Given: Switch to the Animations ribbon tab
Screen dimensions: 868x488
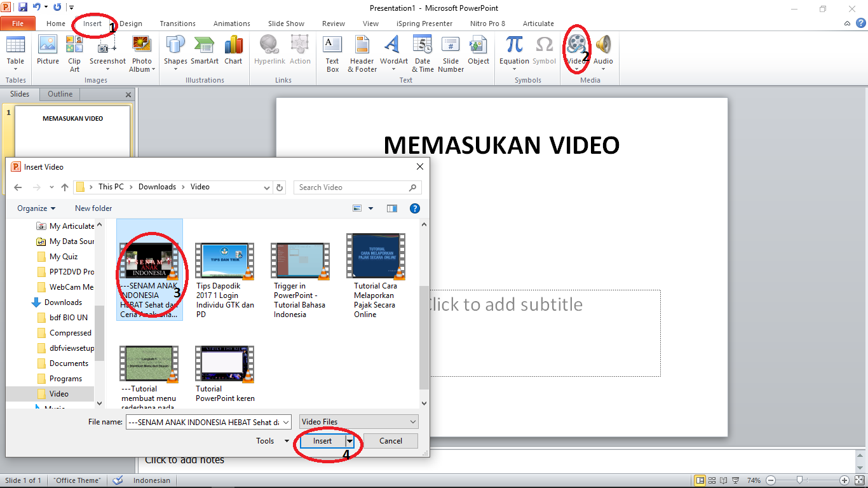Looking at the screenshot, I should [x=231, y=24].
